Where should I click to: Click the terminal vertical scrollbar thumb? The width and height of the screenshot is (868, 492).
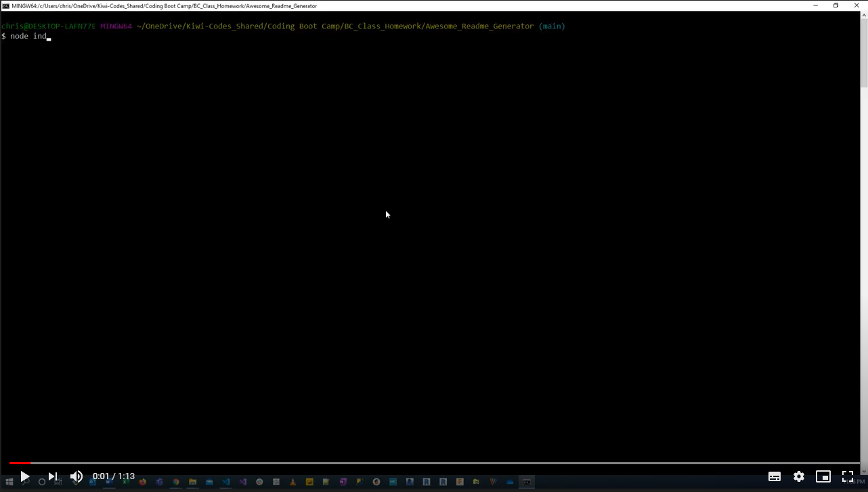pyautogui.click(x=864, y=54)
